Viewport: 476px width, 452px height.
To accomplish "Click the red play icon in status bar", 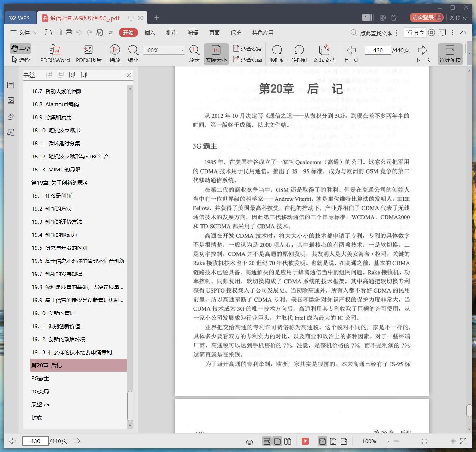I will [305, 441].
